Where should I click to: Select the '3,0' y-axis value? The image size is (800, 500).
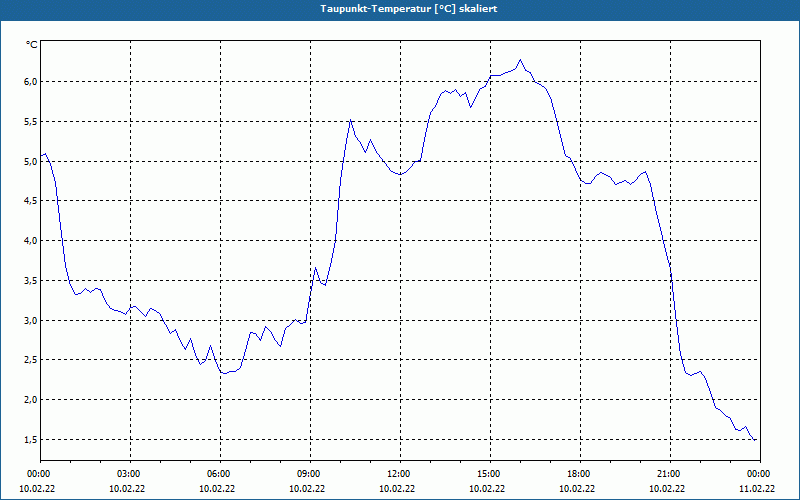pyautogui.click(x=31, y=320)
